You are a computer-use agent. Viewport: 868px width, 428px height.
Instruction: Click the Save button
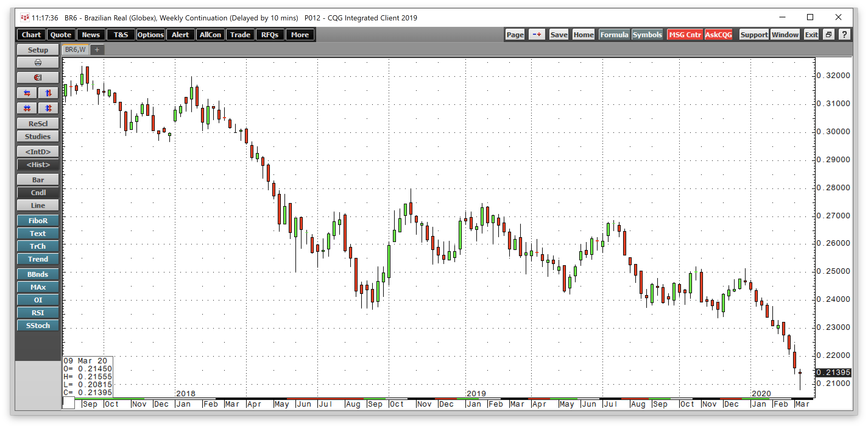(559, 35)
